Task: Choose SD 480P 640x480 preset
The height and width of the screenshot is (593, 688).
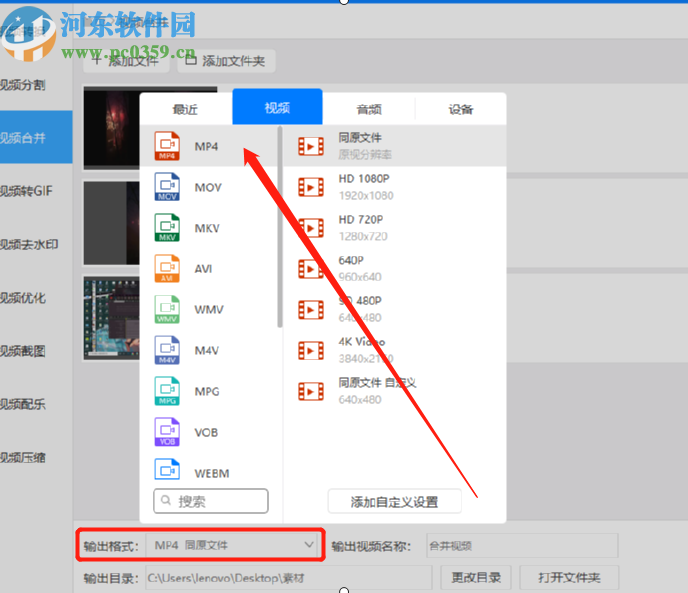Action: tap(395, 309)
